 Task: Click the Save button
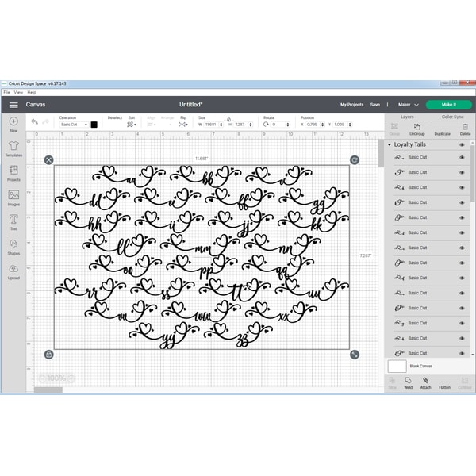click(375, 105)
